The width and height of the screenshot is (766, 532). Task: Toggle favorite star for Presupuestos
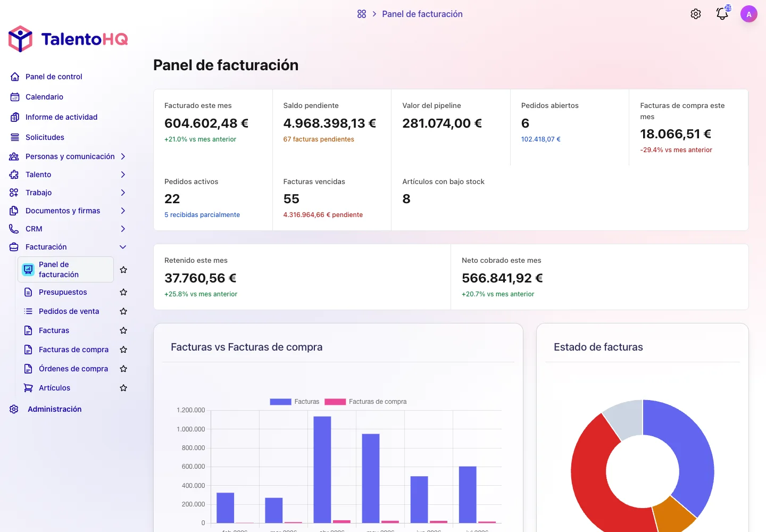tap(123, 292)
